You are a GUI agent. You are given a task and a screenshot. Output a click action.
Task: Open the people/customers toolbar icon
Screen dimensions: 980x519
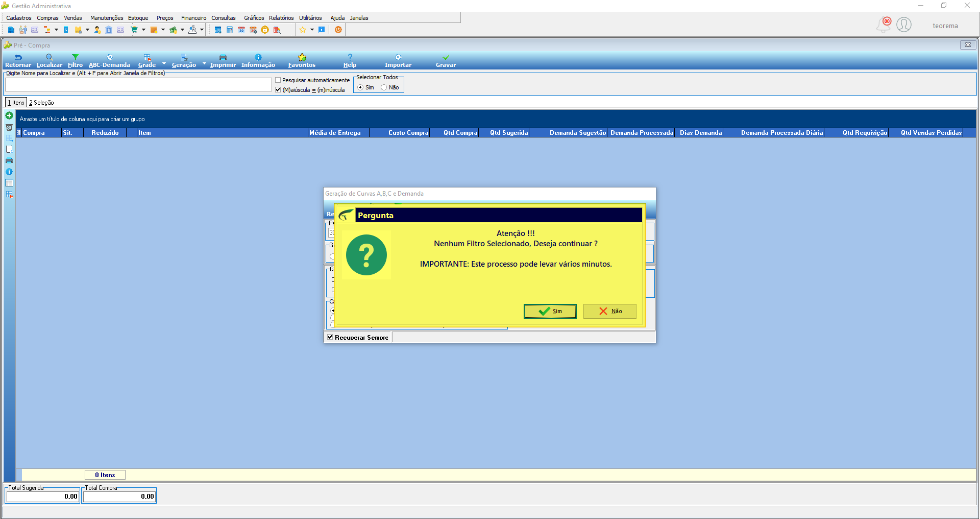(23, 30)
